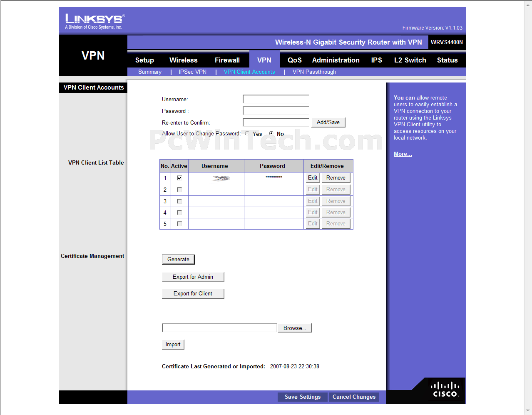Select Yes for allowing password change
Viewport: 532px width, 415px height.
247,133
